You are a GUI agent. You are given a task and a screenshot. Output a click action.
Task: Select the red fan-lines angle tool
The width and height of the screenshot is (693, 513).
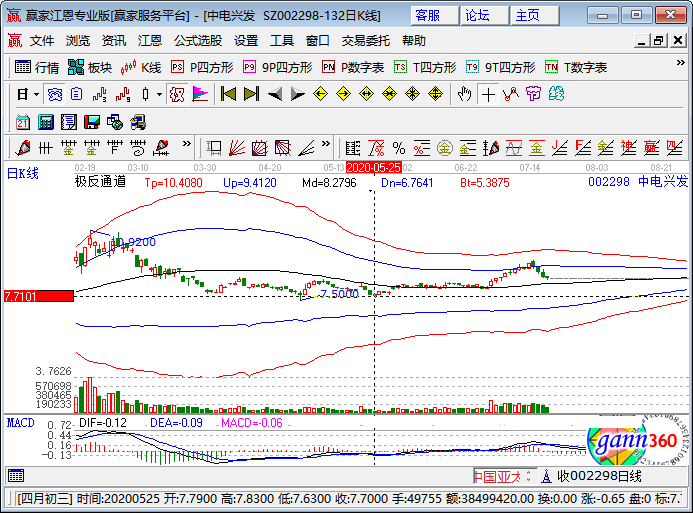tap(237, 148)
